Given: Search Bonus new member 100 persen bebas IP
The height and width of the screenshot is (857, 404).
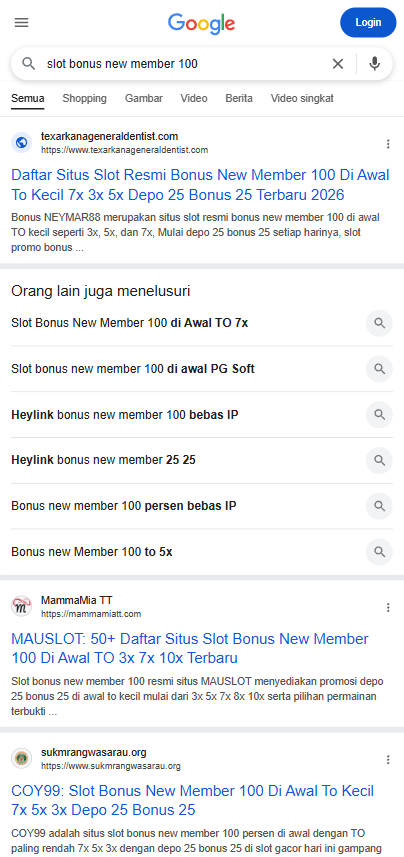Looking at the screenshot, I should click(124, 506).
